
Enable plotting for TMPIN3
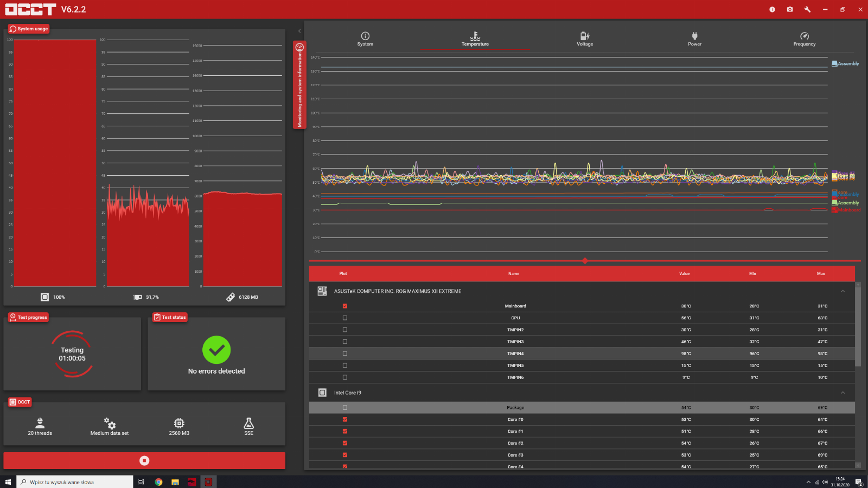pyautogui.click(x=345, y=342)
